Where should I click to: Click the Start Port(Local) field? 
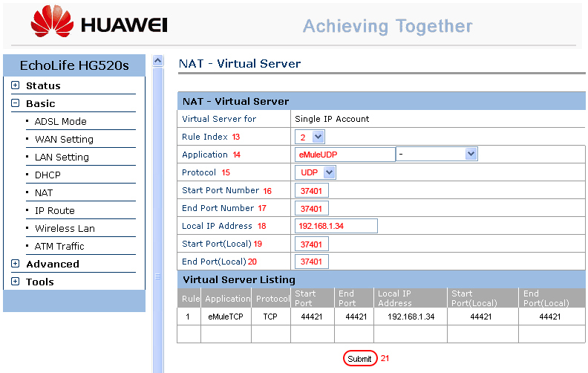(312, 244)
